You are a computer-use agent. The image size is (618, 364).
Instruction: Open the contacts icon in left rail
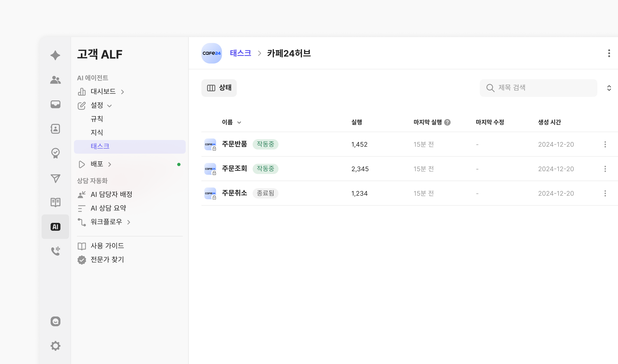[55, 129]
